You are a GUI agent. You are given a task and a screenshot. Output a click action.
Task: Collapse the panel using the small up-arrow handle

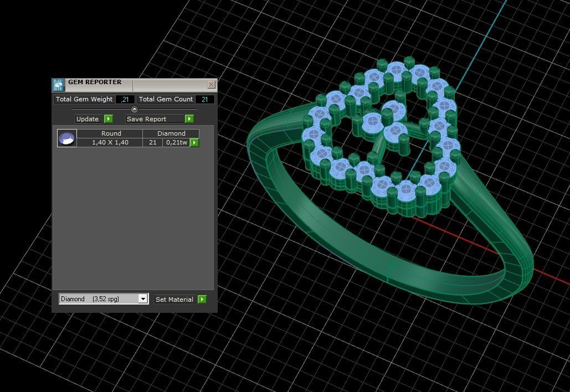[x=135, y=109]
